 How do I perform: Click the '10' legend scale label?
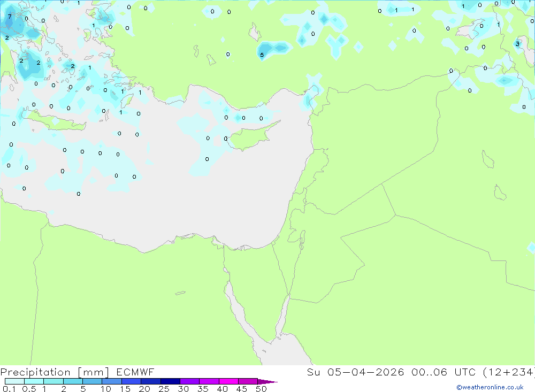(105, 389)
